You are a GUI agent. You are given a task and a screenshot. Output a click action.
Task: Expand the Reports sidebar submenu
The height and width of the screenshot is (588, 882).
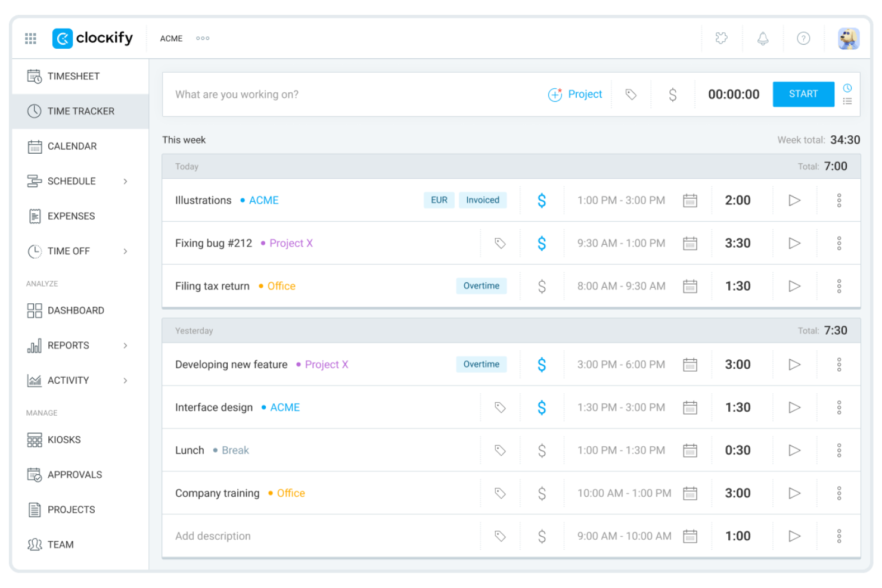point(125,346)
